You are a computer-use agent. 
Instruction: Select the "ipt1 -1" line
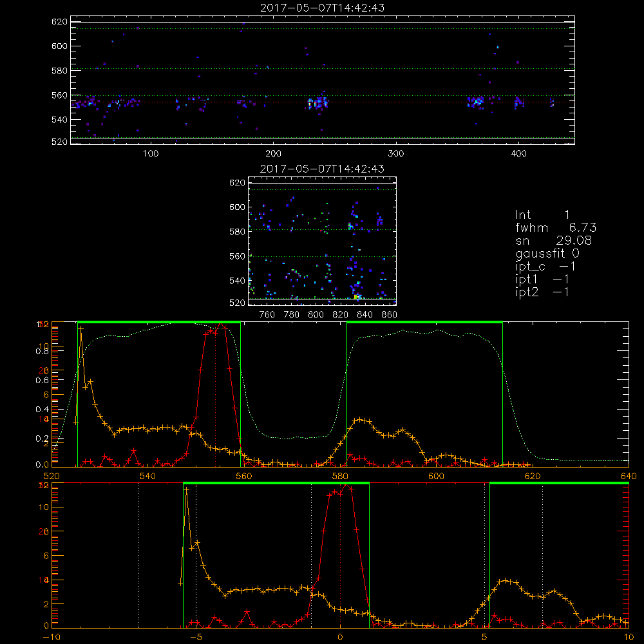542,279
